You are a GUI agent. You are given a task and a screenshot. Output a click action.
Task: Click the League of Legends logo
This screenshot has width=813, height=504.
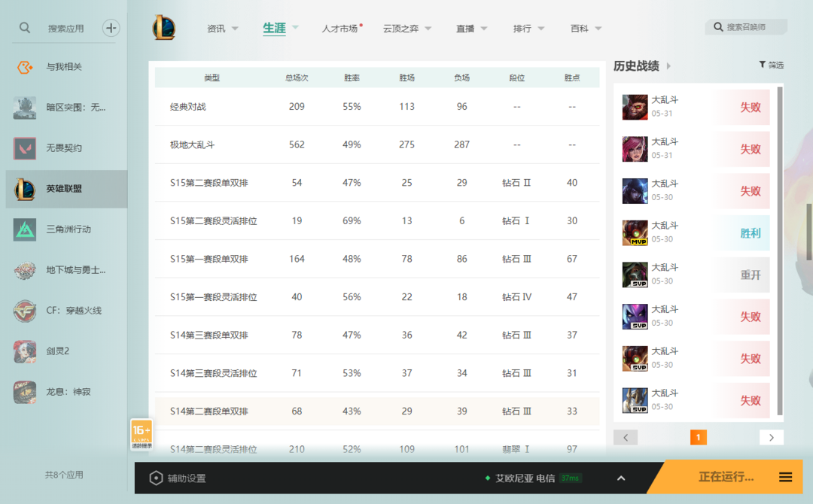(x=164, y=27)
